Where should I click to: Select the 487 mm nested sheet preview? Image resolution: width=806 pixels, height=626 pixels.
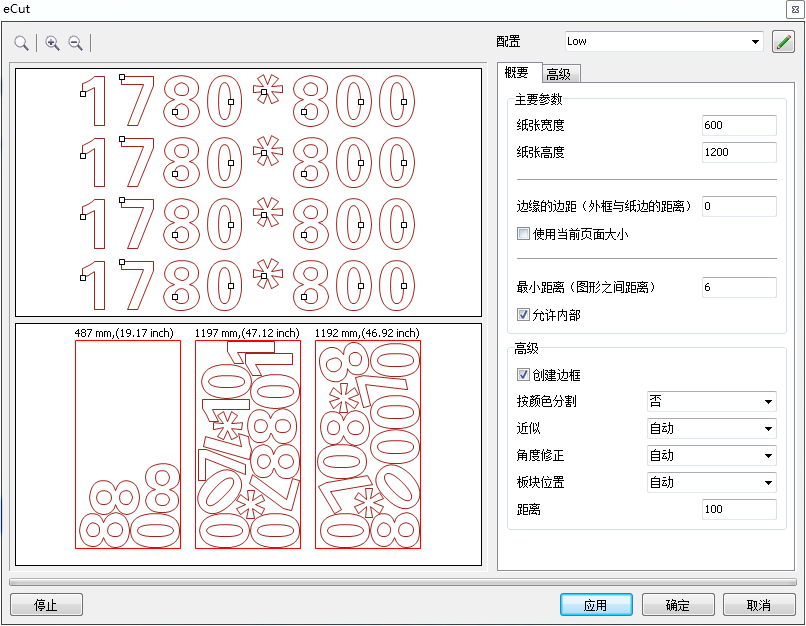(128, 445)
